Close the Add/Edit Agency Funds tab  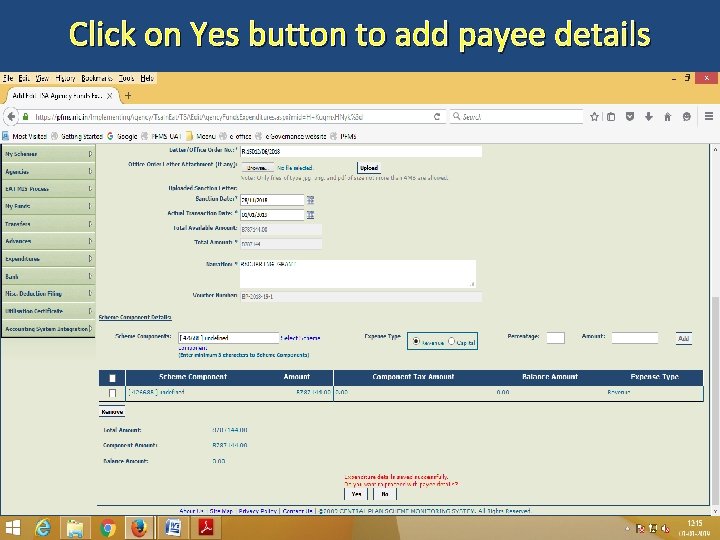(x=109, y=96)
